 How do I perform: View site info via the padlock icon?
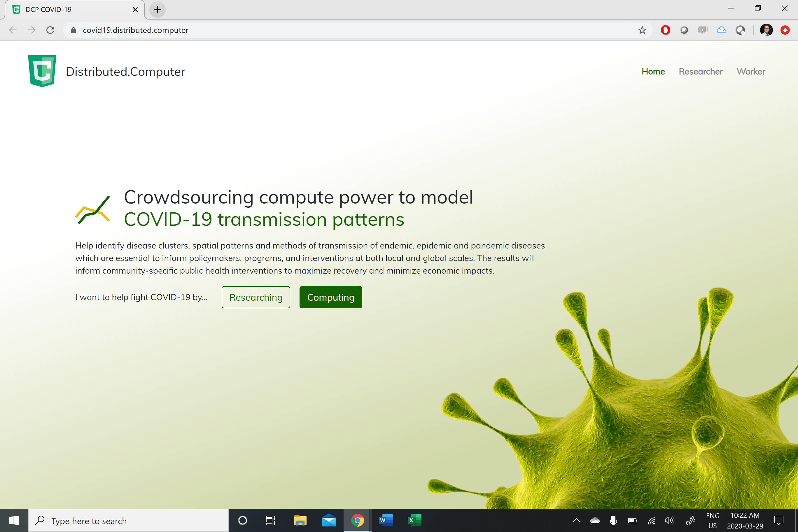point(73,30)
